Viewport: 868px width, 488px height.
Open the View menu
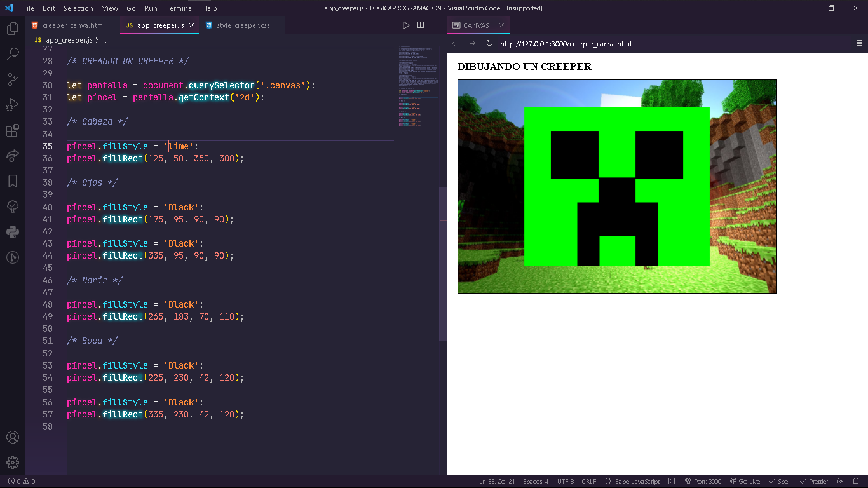click(x=110, y=8)
